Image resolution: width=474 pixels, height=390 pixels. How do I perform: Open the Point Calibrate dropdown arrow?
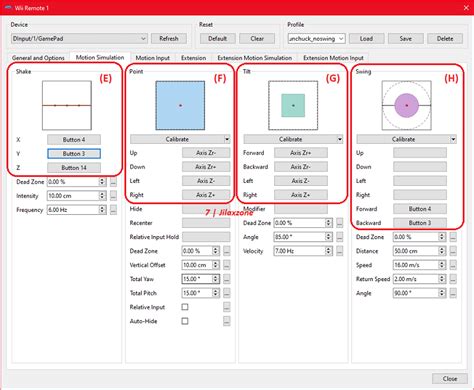(227, 139)
